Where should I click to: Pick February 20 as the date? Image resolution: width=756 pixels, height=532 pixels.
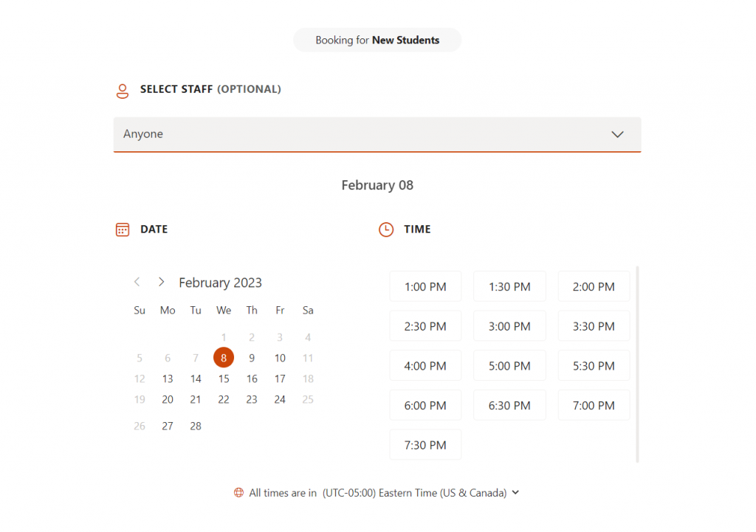point(168,399)
